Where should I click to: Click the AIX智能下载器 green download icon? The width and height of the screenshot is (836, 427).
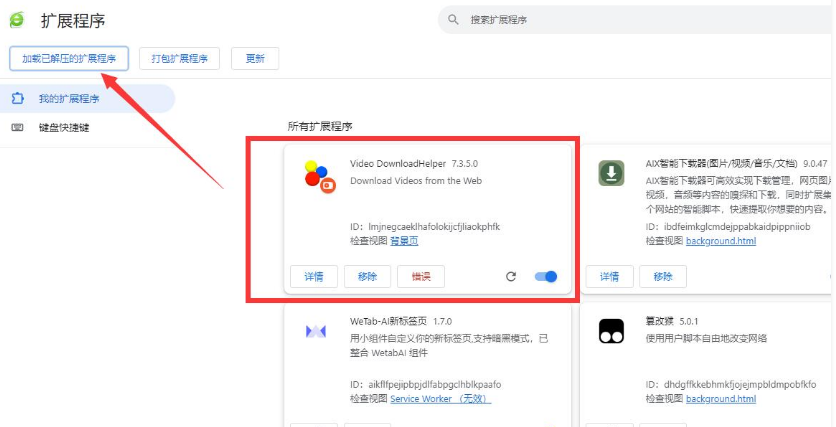coord(611,173)
